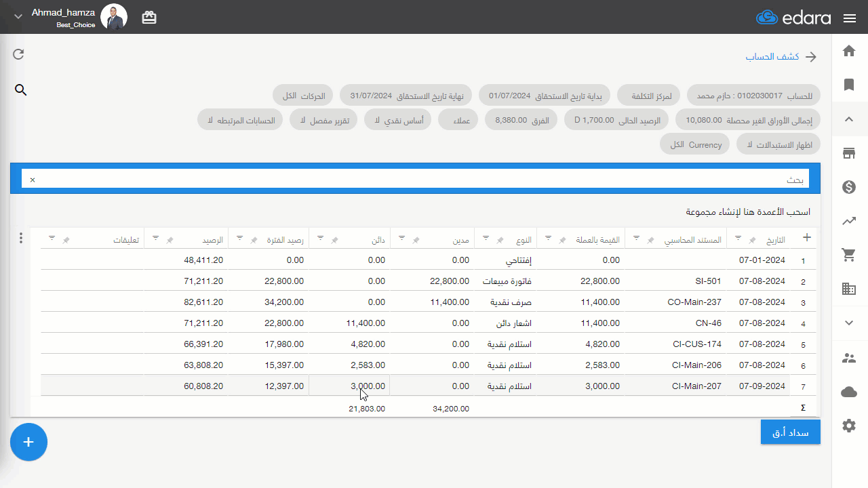This screenshot has height=488, width=868.
Task: Open the settings gear sidebar icon
Action: (x=849, y=426)
